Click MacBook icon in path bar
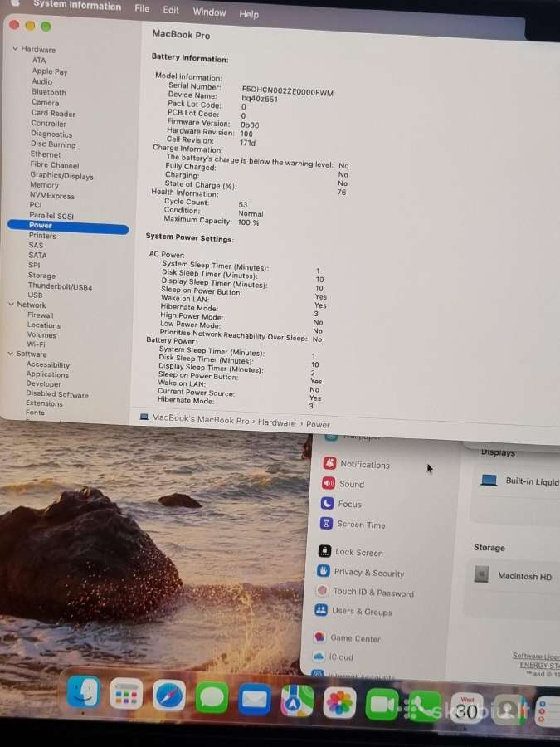 [x=144, y=417]
